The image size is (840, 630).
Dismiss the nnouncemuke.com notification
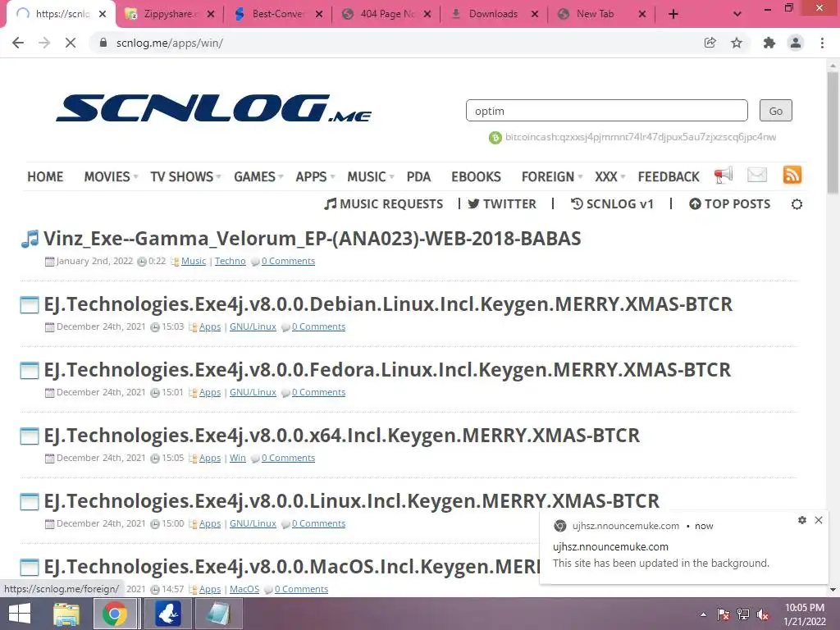pos(819,520)
